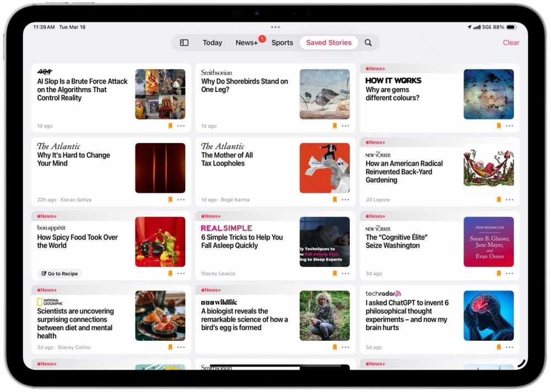551x392 pixels.
Task: Remove bookmark on Spicy Food story
Action: coord(170,273)
